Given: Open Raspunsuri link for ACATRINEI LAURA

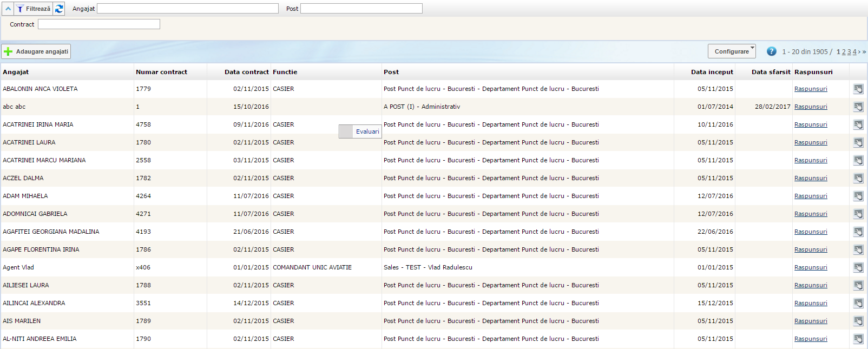Looking at the screenshot, I should point(810,143).
